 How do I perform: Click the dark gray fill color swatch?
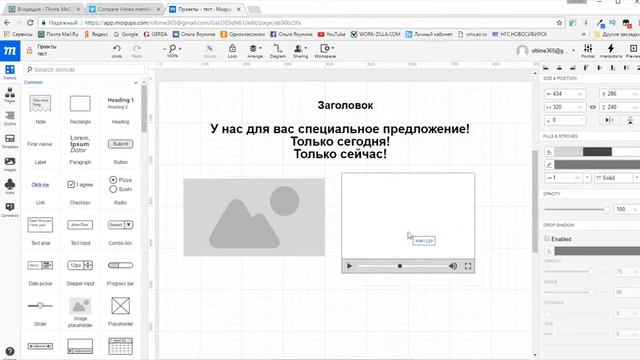pyautogui.click(x=597, y=152)
